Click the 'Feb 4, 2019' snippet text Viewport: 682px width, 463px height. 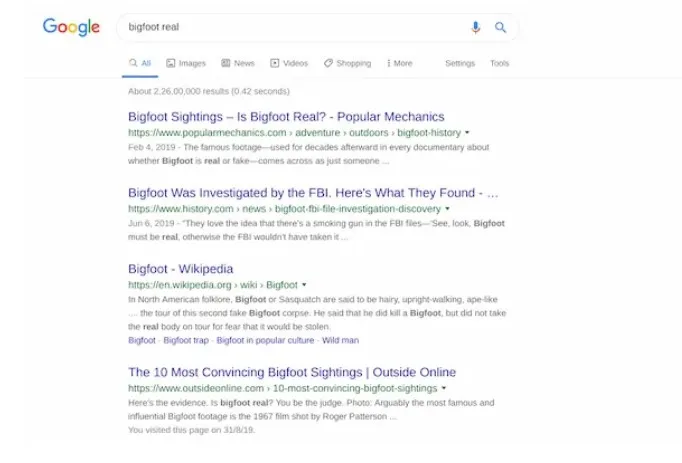click(152, 148)
